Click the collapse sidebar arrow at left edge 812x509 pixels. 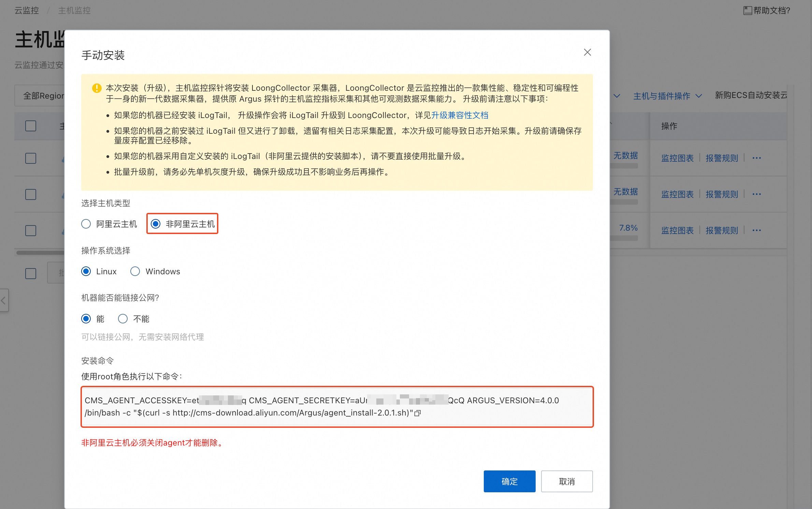[4, 300]
